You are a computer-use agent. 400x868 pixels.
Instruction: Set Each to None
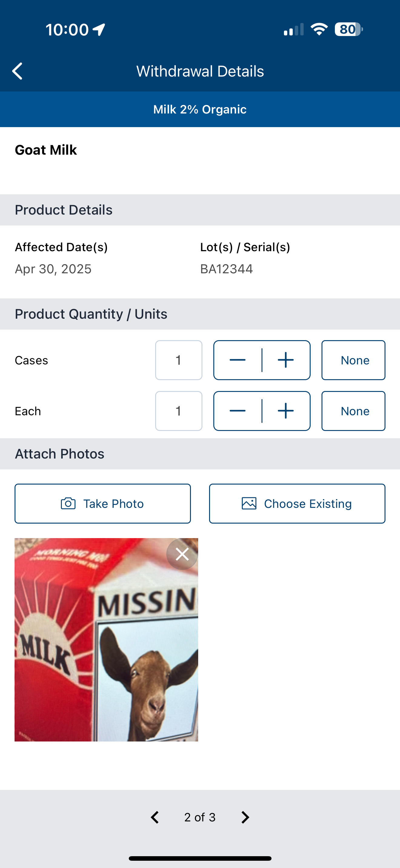[x=353, y=411]
